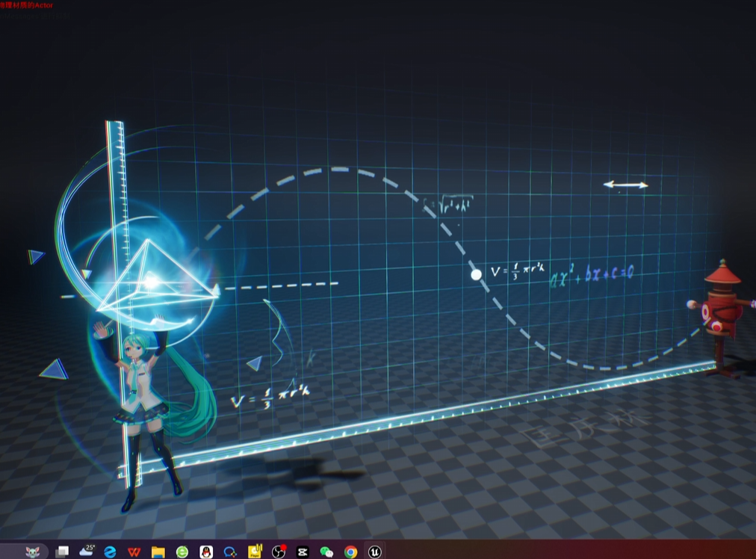Viewport: 756px width, 559px height.
Task: Open CapCut video editor from the taskbar
Action: click(x=303, y=552)
